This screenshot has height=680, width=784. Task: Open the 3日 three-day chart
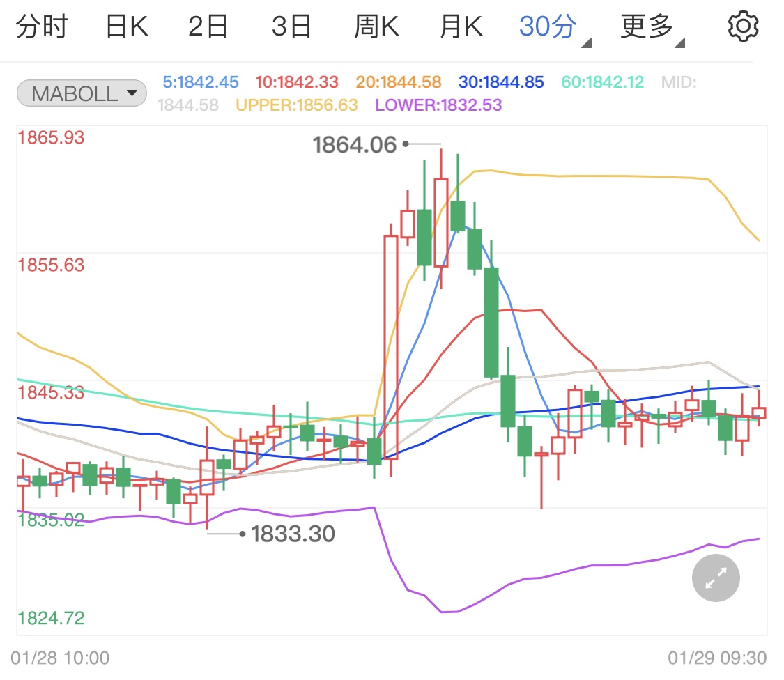(x=291, y=26)
